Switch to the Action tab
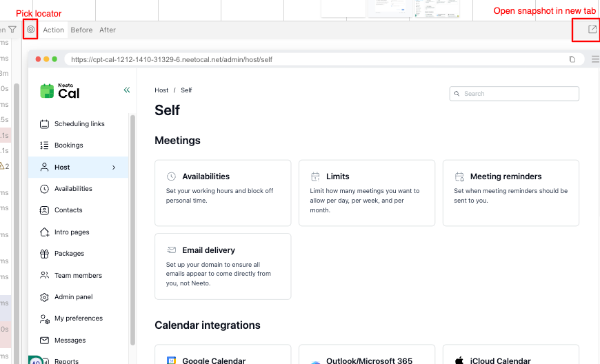This screenshot has width=600, height=364. tap(53, 30)
